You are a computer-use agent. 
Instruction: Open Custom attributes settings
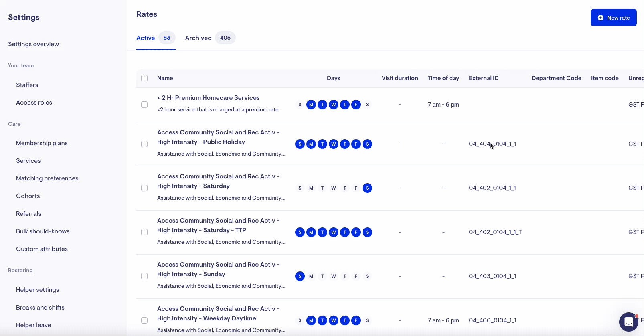[x=42, y=249]
